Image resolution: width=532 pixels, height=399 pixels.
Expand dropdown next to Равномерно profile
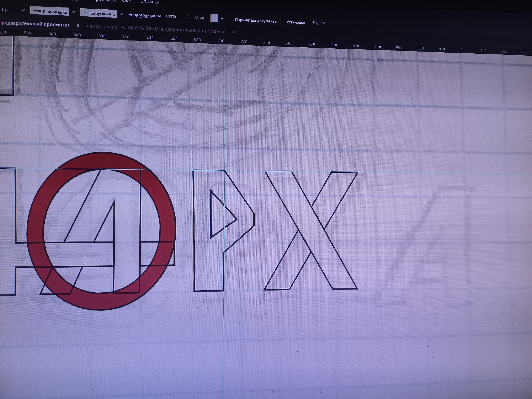point(73,12)
